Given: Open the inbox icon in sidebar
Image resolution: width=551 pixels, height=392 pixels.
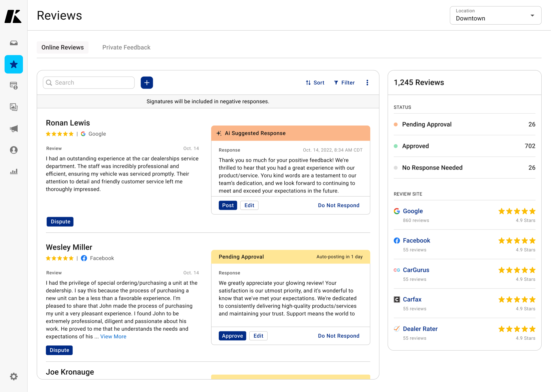Looking at the screenshot, I should pos(14,43).
